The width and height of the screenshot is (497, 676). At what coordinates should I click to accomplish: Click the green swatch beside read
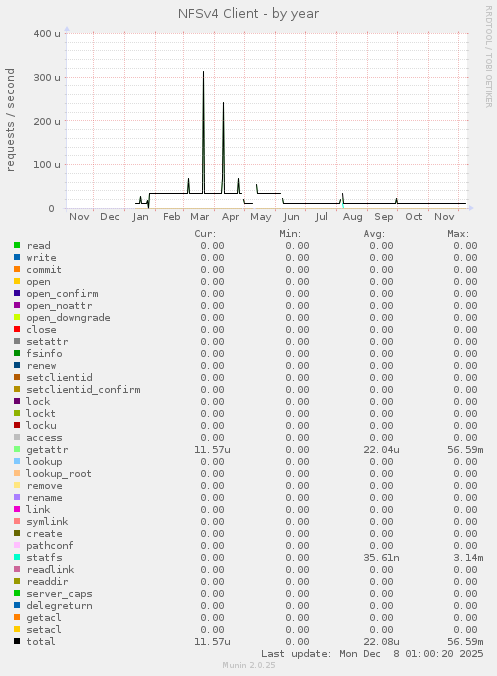point(17,245)
